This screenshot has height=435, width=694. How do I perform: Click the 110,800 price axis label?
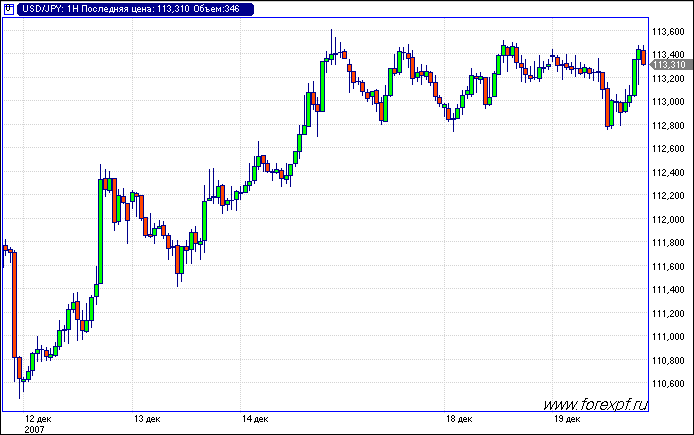coord(670,360)
